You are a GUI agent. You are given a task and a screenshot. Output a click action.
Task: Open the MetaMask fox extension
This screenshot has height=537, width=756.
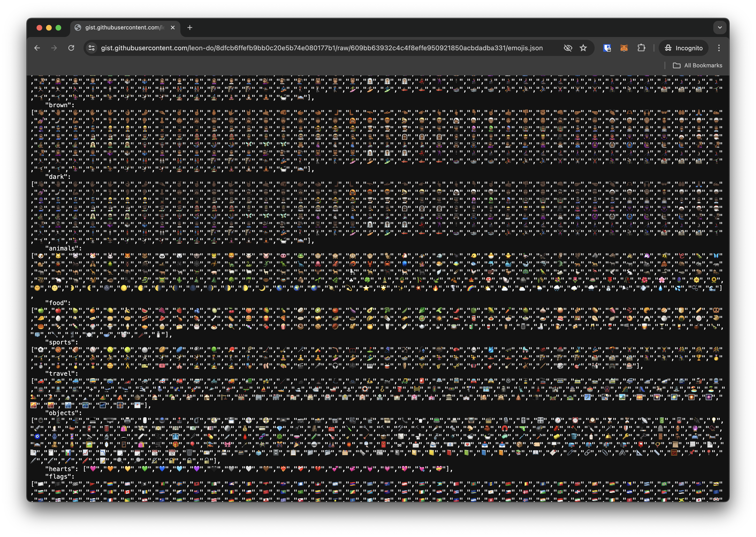click(x=624, y=48)
